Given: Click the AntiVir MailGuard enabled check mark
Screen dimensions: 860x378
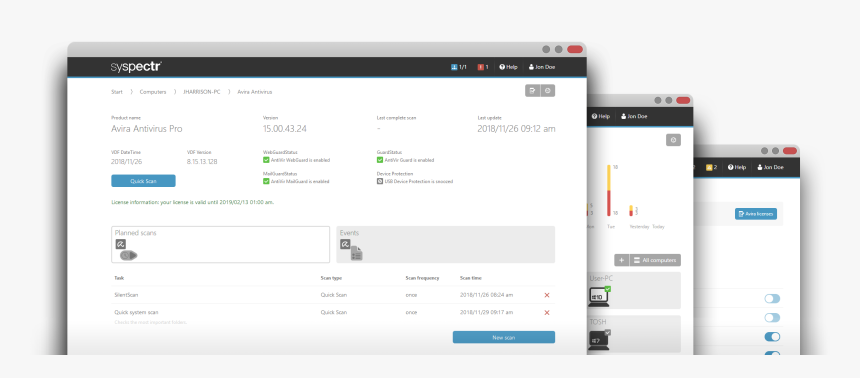Looking at the screenshot, I should click(266, 181).
